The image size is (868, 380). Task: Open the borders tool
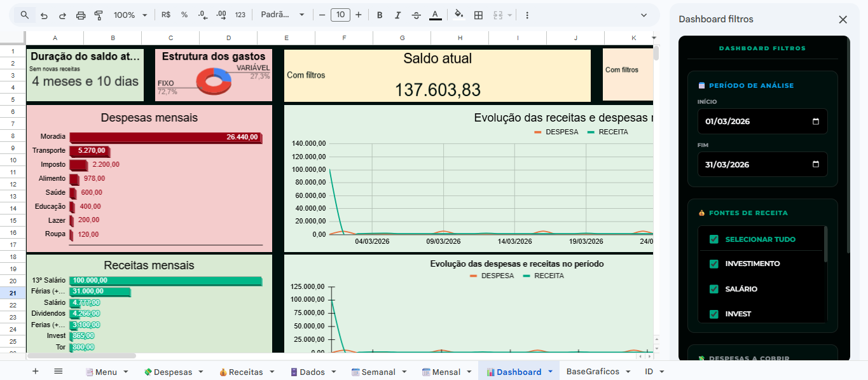pyautogui.click(x=478, y=14)
